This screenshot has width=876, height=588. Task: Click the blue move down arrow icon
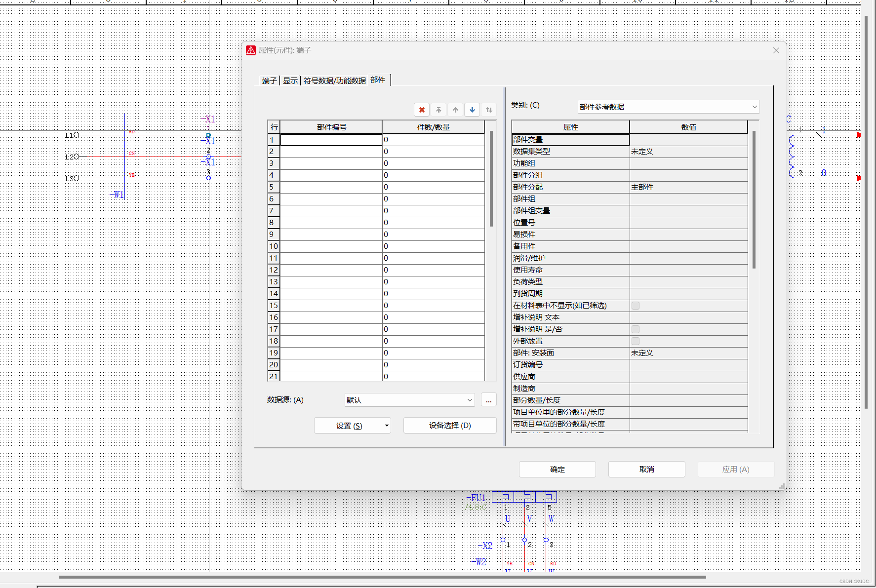pyautogui.click(x=472, y=110)
